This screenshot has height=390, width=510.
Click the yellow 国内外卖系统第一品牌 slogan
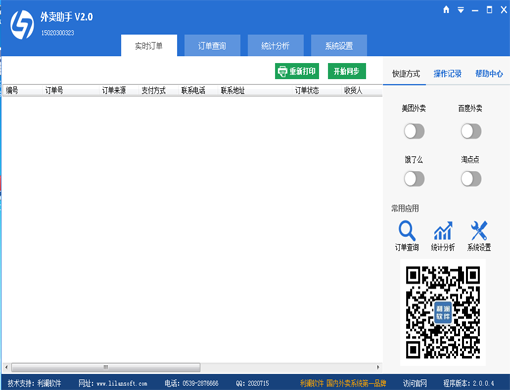pyautogui.click(x=356, y=383)
